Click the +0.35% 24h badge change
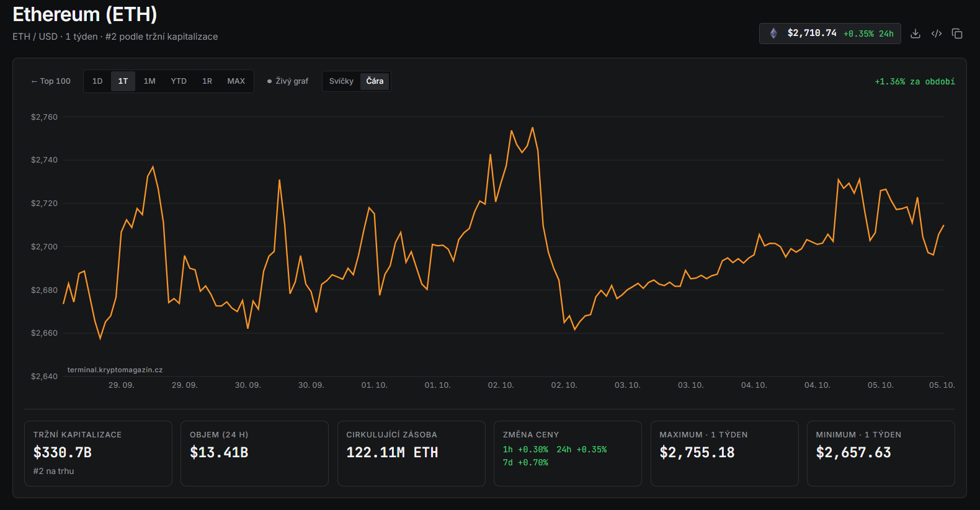Image resolution: width=980 pixels, height=510 pixels. tap(868, 34)
